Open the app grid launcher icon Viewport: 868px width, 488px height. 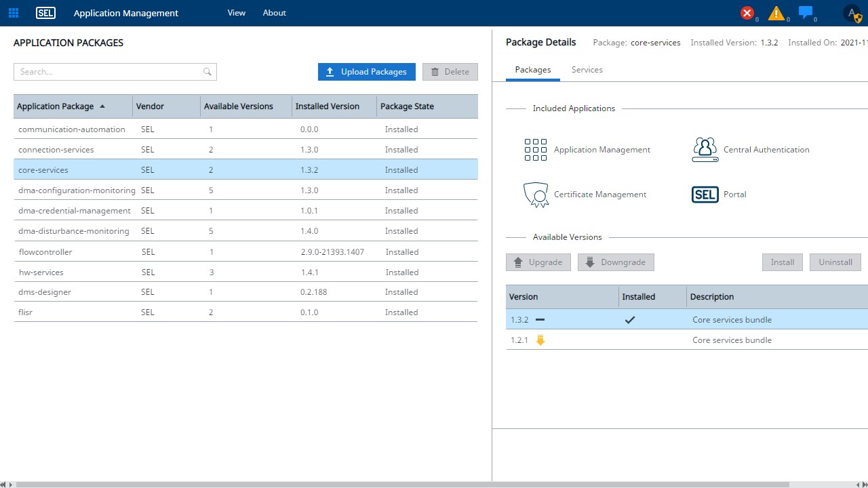(x=14, y=13)
